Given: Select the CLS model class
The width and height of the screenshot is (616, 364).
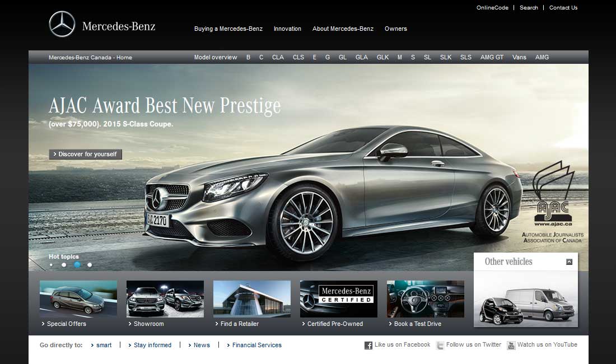Looking at the screenshot, I should coord(298,57).
